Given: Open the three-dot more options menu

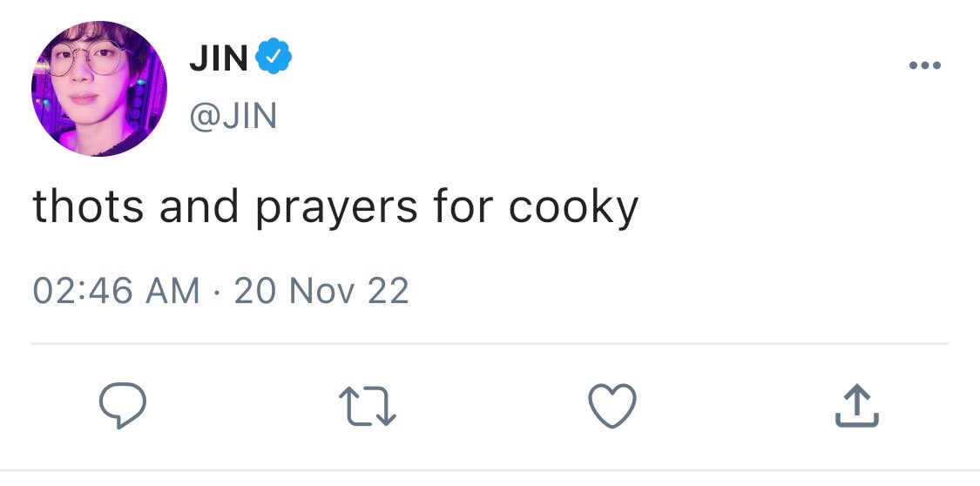Looking at the screenshot, I should [925, 65].
